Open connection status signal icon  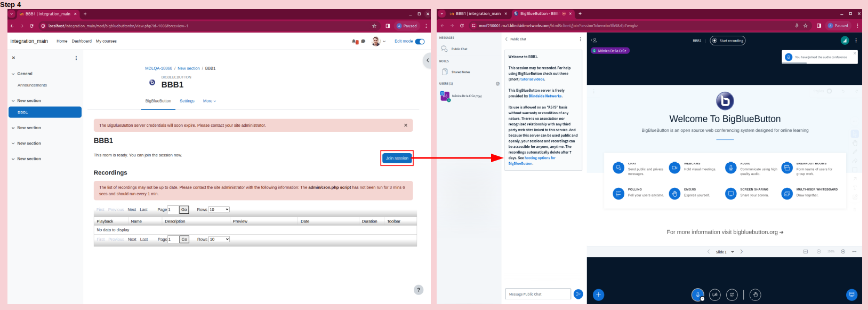[x=845, y=41]
